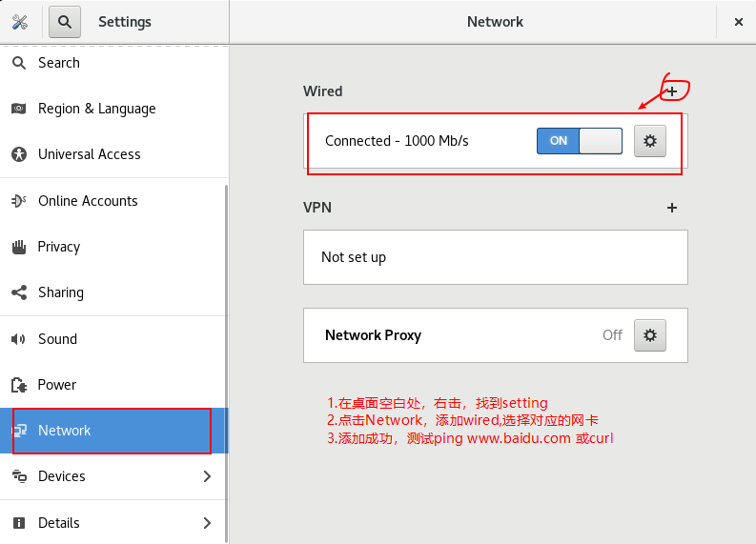
Task: Expand the Details submenu chevron
Action: [207, 523]
